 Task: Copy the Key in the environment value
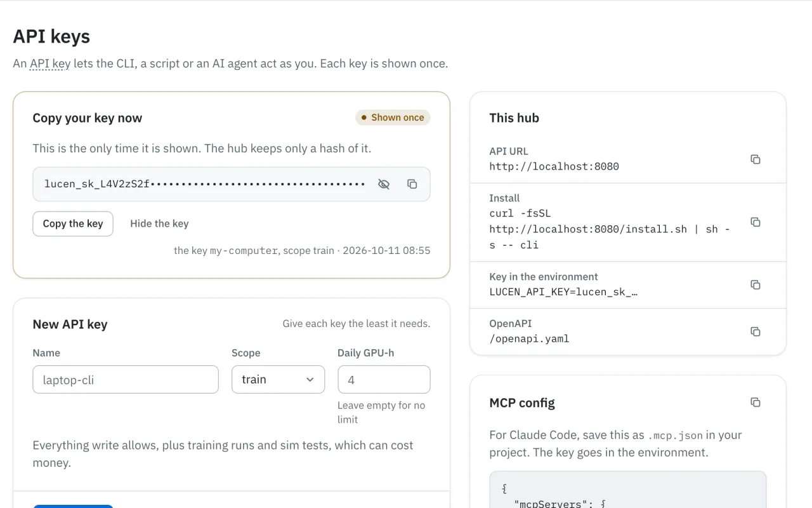755,284
